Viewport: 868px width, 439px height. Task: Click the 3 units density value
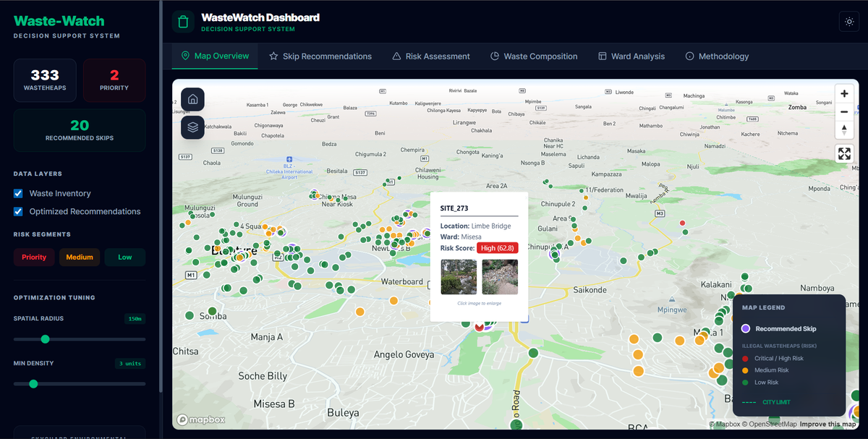[130, 363]
